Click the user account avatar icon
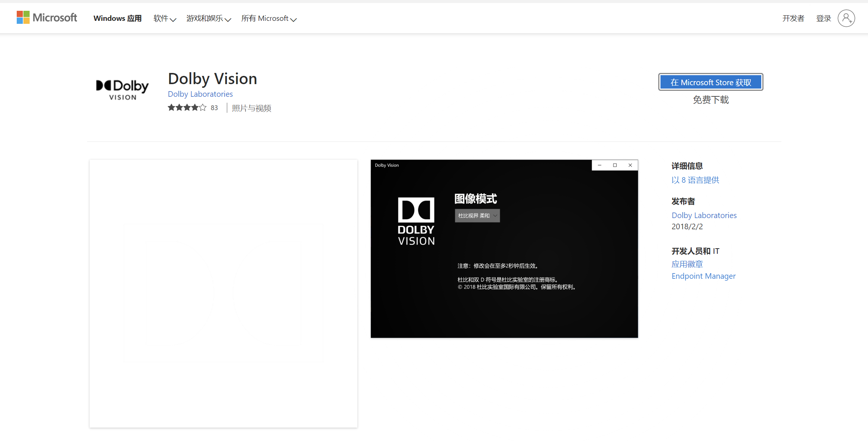Viewport: 868px width, 441px height. 846,18
